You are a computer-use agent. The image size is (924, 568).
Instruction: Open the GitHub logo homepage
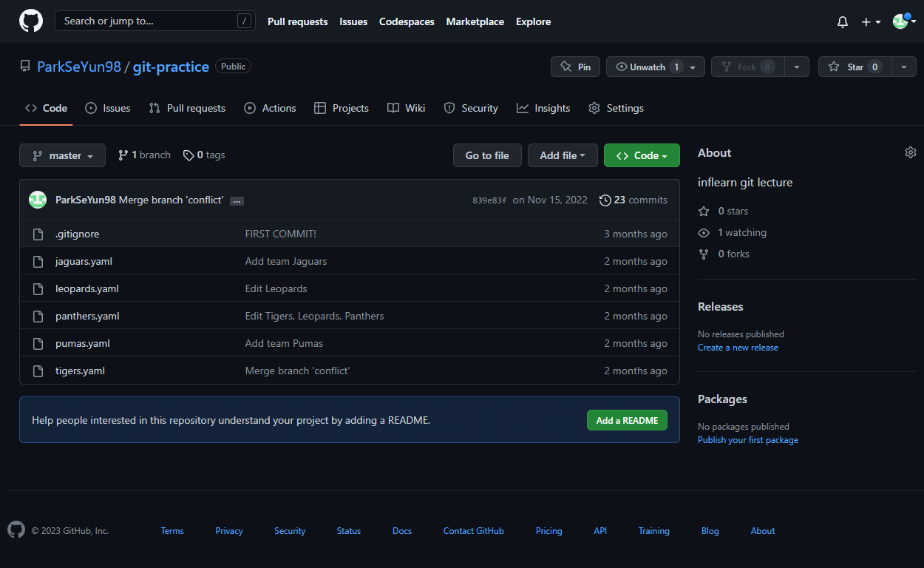pos(31,21)
